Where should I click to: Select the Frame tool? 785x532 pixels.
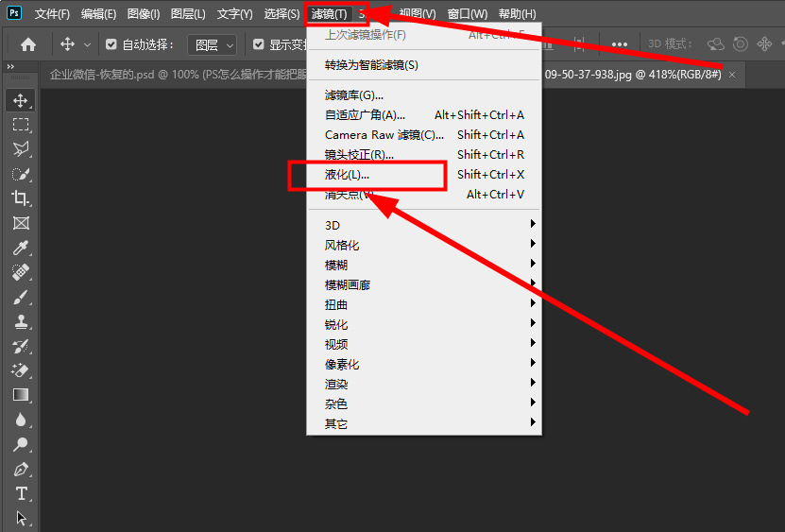[21, 223]
